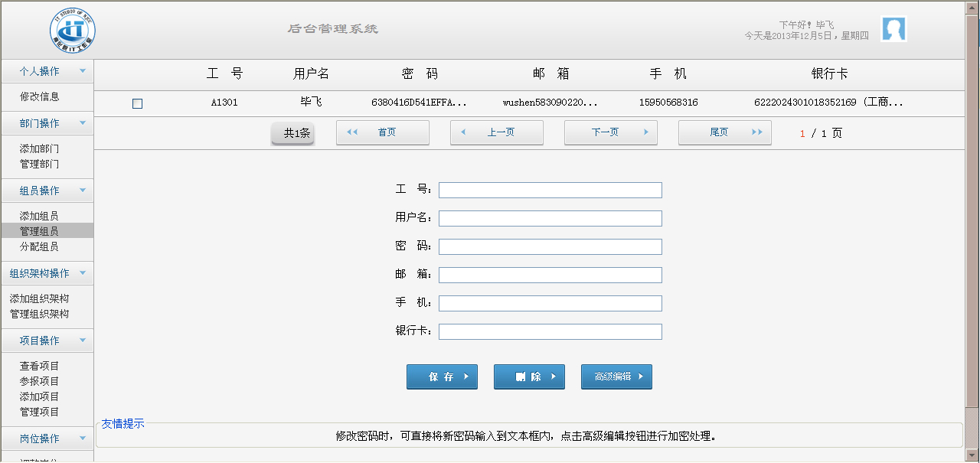The height and width of the screenshot is (463, 980).
Task: Click the IT studio logo
Action: point(73,31)
